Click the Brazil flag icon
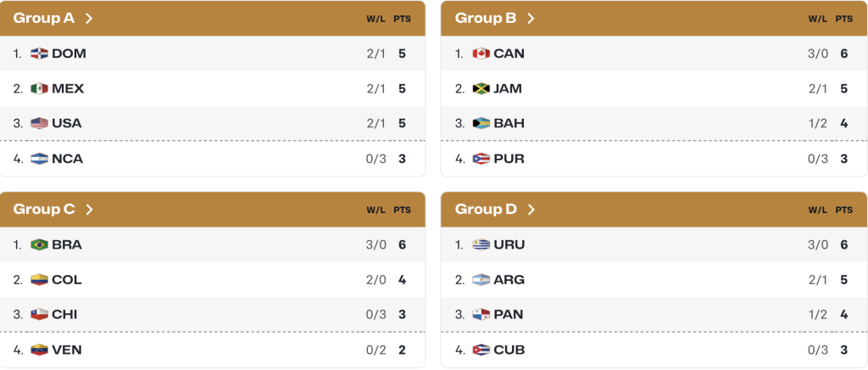Viewport: 868px width, 370px height. [x=39, y=244]
